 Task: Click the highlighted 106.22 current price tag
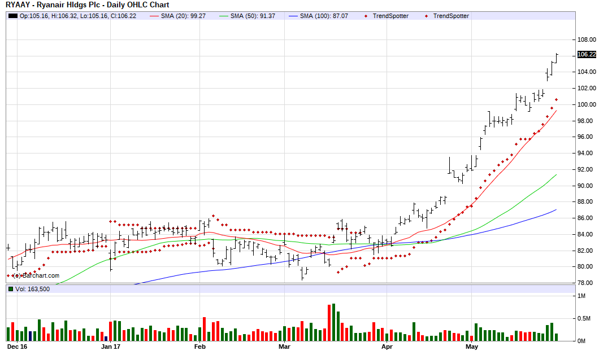[x=587, y=55]
